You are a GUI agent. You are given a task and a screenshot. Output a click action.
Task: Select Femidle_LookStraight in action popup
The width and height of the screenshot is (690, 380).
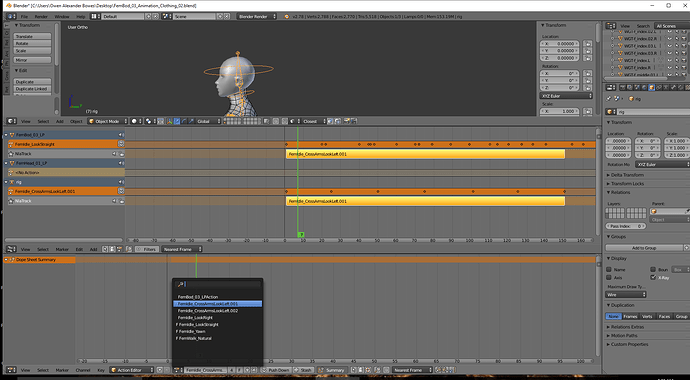click(x=198, y=325)
